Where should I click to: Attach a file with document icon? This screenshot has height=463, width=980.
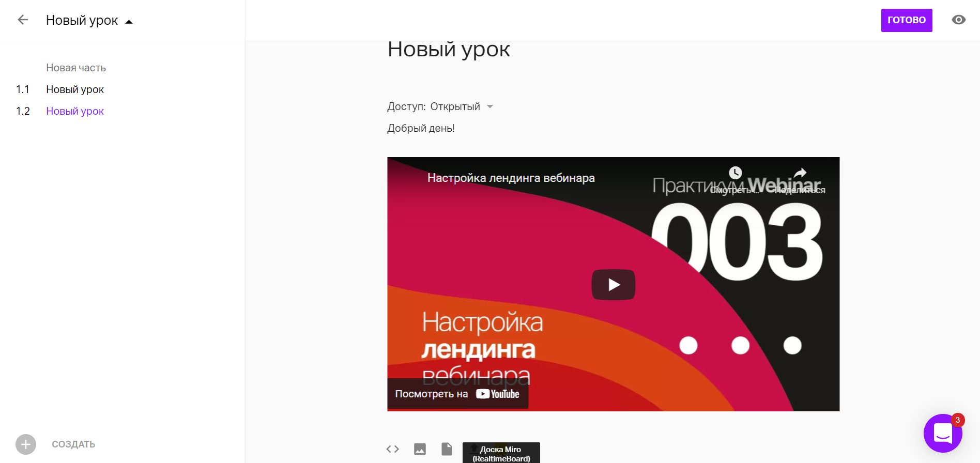tap(447, 449)
